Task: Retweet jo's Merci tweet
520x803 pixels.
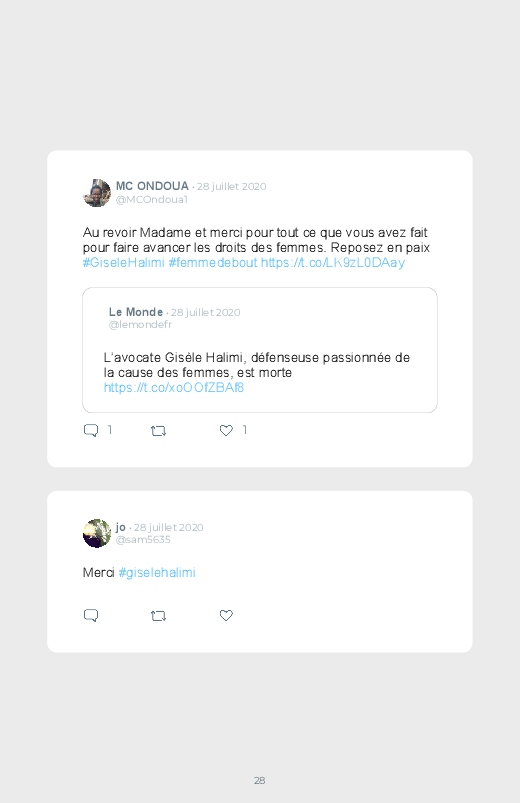Action: 158,616
